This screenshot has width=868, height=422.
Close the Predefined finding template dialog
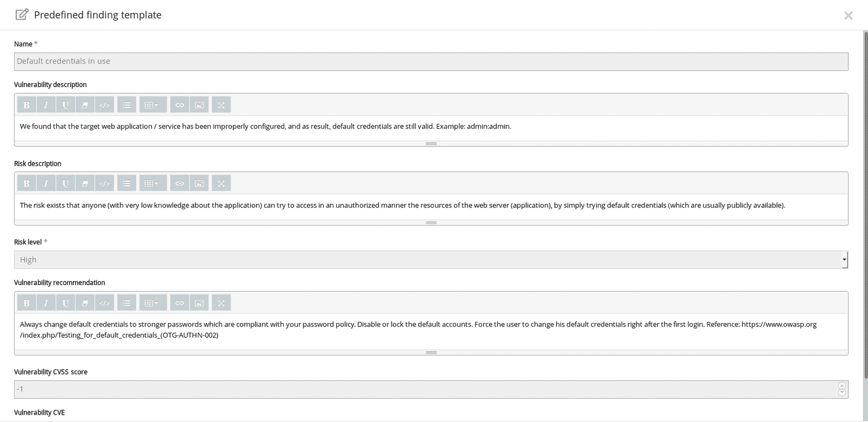[x=848, y=15]
